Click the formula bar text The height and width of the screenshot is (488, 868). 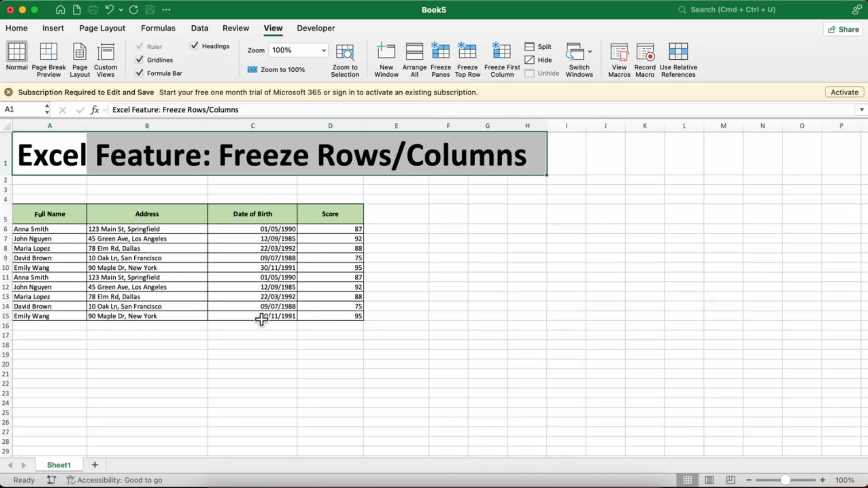click(x=175, y=110)
